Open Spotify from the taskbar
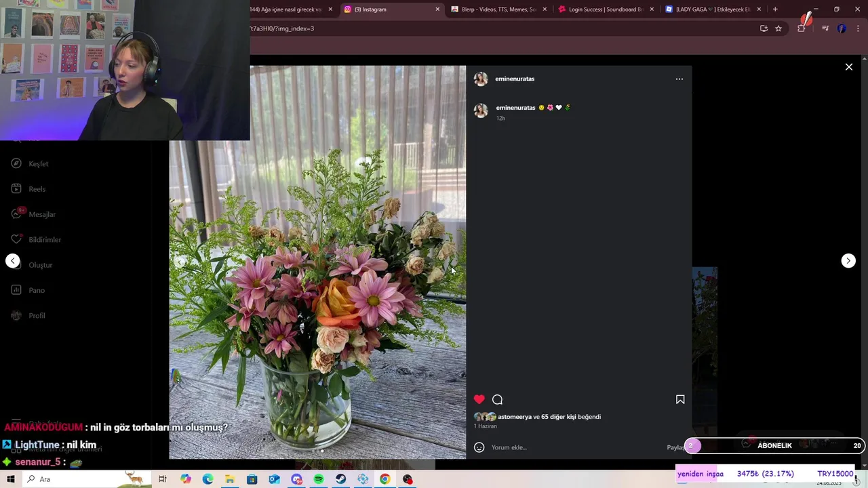The image size is (868, 488). 319,479
